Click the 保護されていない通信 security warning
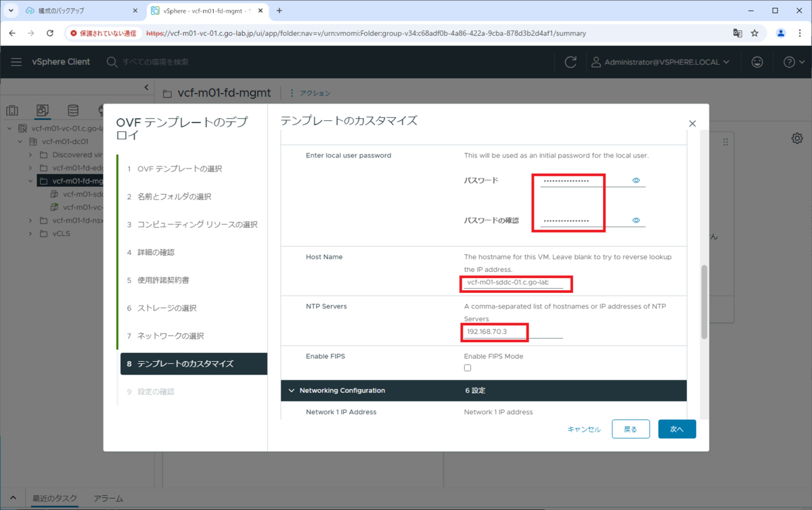 [104, 33]
